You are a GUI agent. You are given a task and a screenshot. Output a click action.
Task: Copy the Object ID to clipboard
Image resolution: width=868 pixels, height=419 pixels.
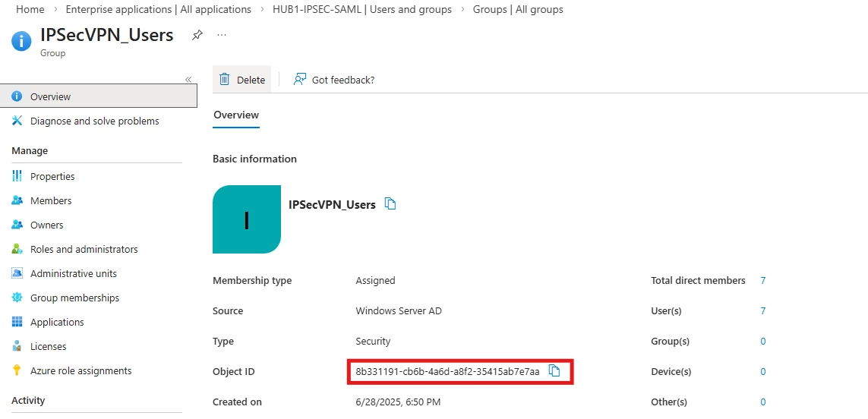[554, 371]
